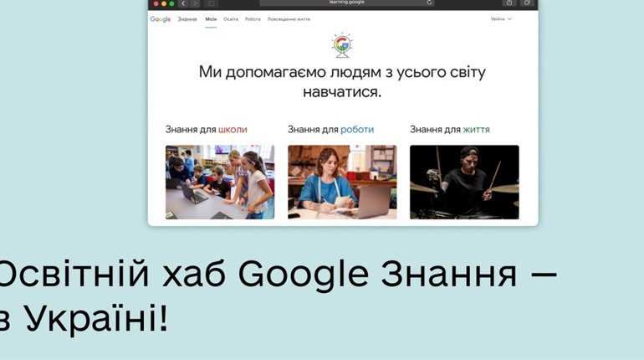Click the Google globe illustration icon
The width and height of the screenshot is (644, 360).
coord(342,45)
